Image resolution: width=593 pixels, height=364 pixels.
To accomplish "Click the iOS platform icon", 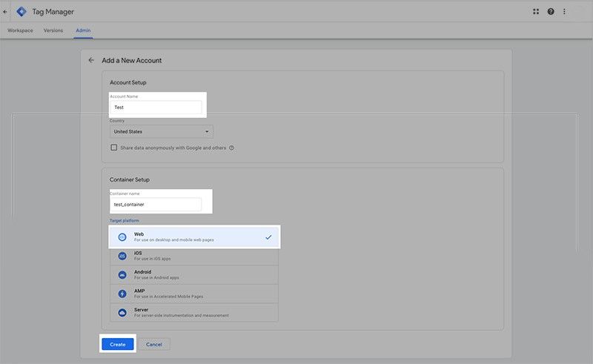I will tap(122, 257).
